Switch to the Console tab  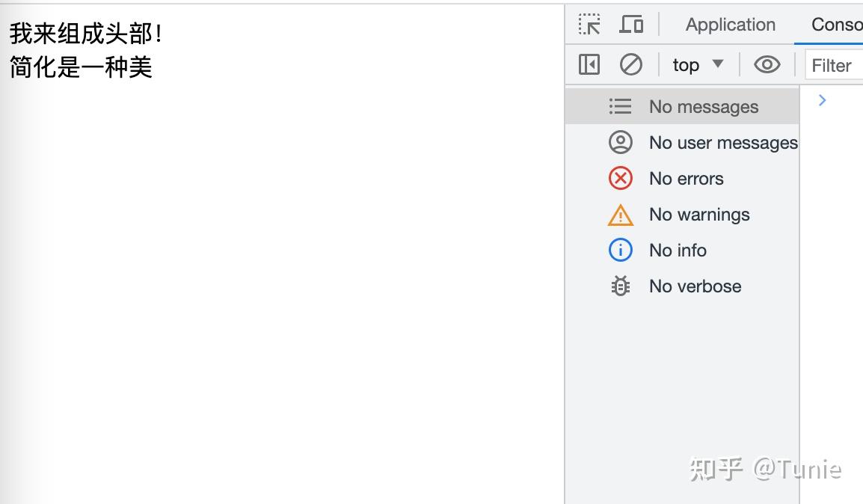(x=836, y=25)
